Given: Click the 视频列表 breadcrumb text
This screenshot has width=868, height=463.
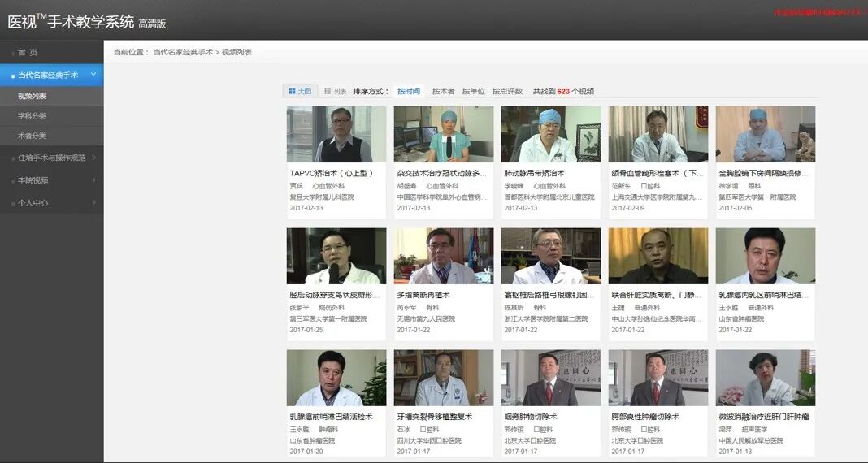Looking at the screenshot, I should point(237,52).
